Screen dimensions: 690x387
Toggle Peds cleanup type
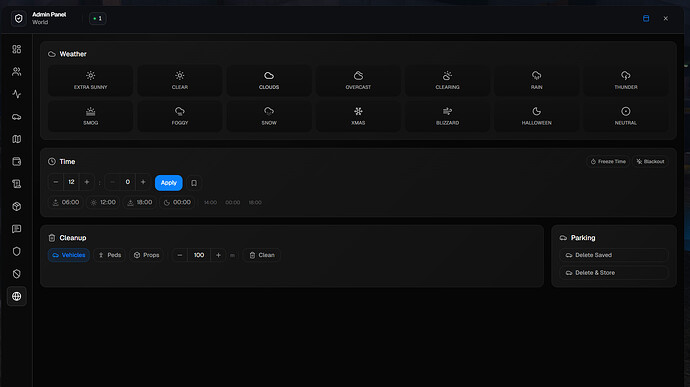pyautogui.click(x=110, y=255)
